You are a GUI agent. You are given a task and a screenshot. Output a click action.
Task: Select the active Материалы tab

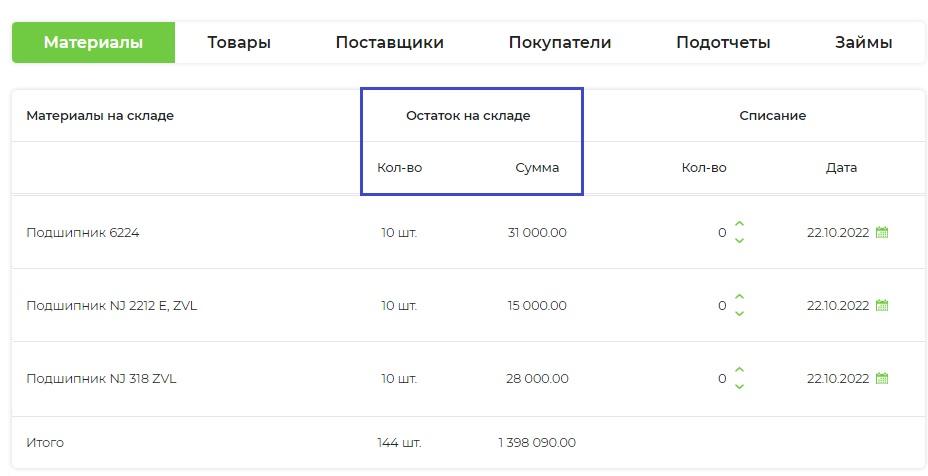(x=94, y=43)
